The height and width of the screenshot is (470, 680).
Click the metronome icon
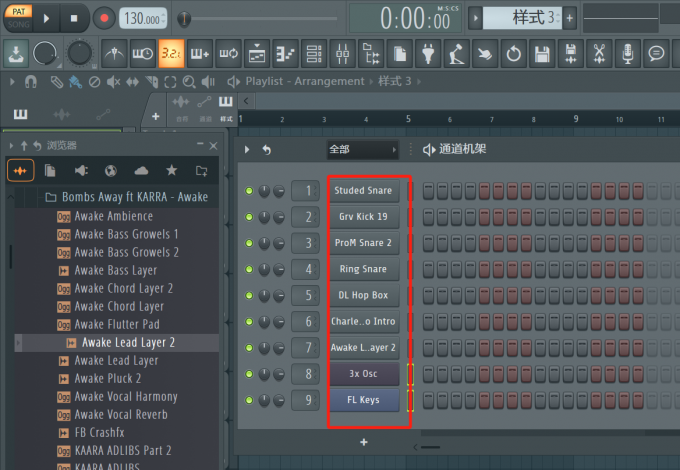[x=114, y=54]
